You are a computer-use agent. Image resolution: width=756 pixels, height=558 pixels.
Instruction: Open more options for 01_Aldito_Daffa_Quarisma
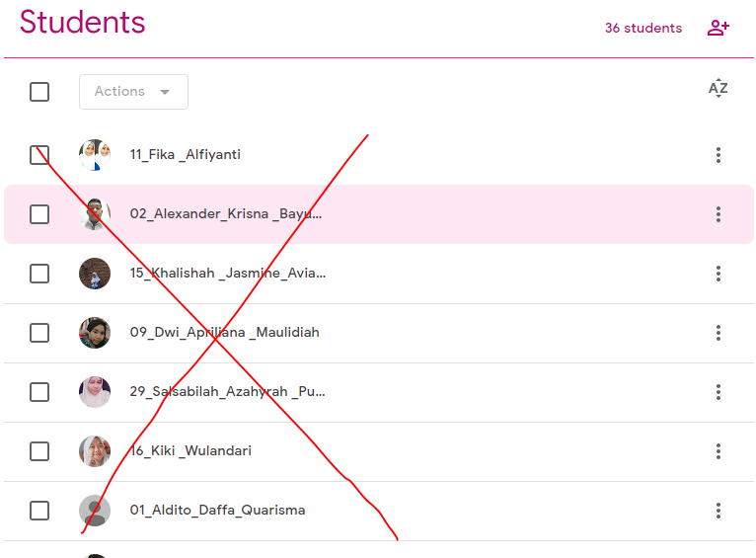point(718,511)
